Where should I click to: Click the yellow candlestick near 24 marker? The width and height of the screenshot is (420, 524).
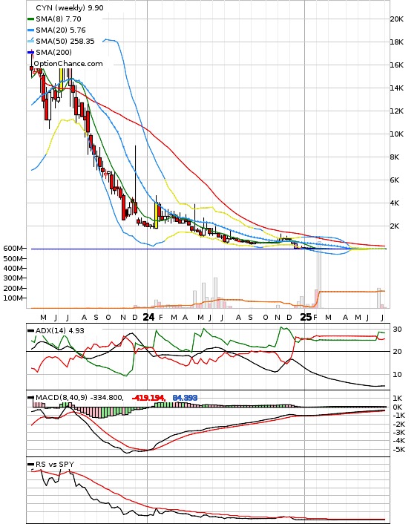tap(156, 215)
